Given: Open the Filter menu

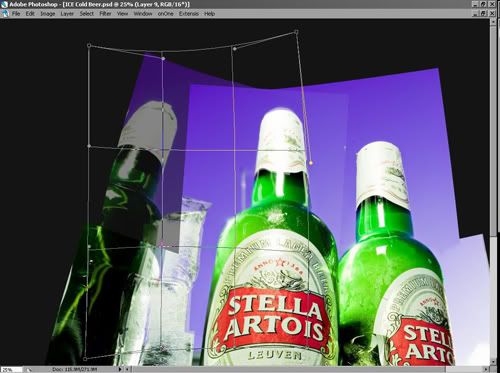Looking at the screenshot, I should point(105,14).
